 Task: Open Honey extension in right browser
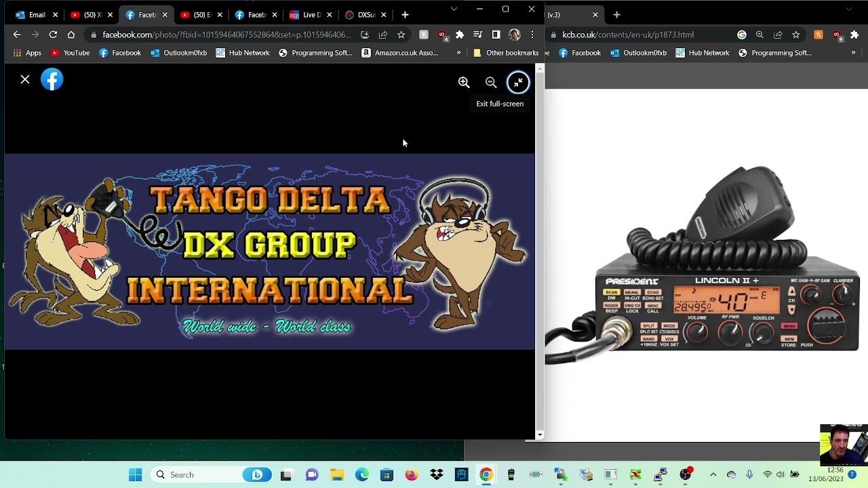(818, 35)
